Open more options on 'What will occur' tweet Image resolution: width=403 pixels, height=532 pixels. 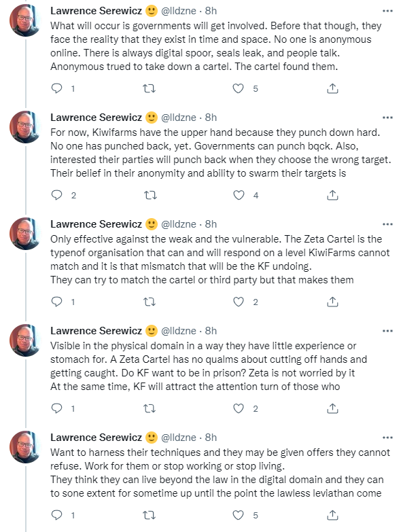(x=387, y=11)
